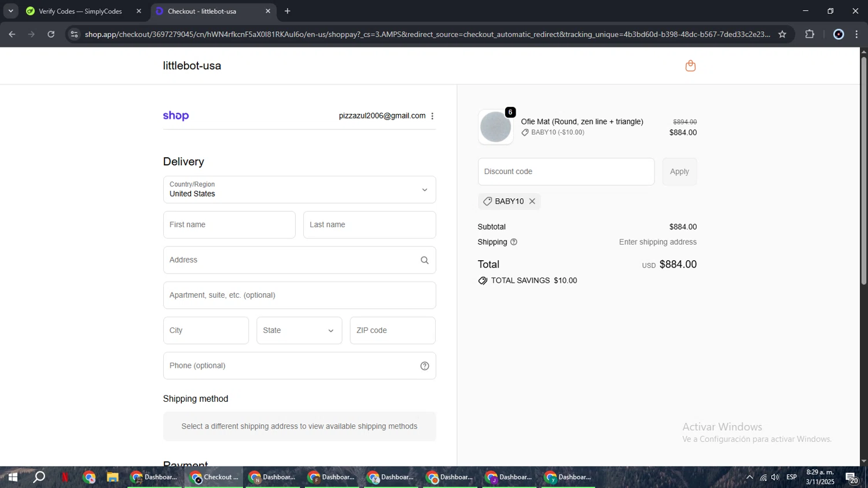This screenshot has width=868, height=488.
Task: Click the Ofie Mat product thumbnail
Action: (496, 127)
